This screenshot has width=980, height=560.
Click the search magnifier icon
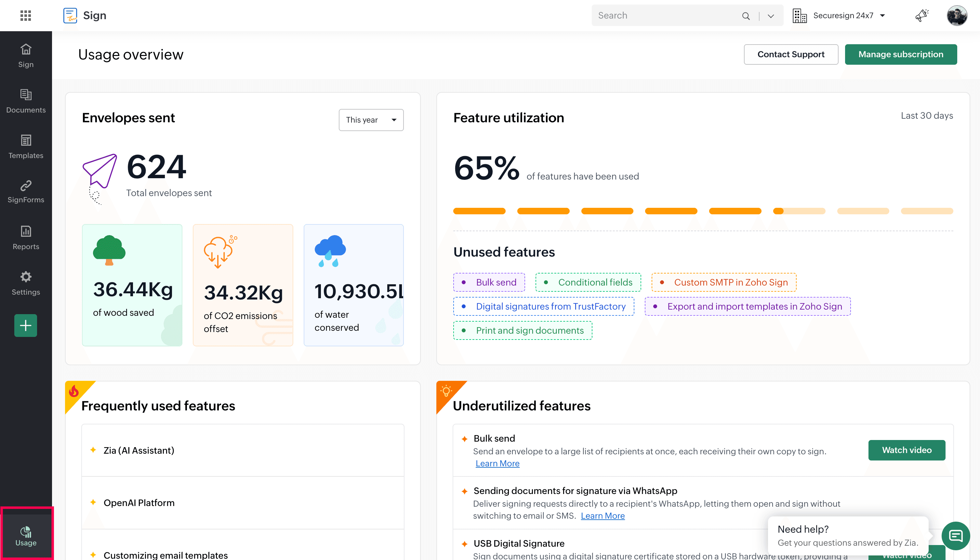[x=746, y=16]
